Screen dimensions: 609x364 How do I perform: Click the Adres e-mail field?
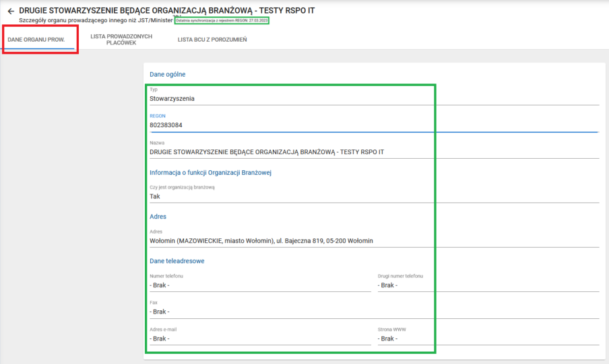click(259, 338)
